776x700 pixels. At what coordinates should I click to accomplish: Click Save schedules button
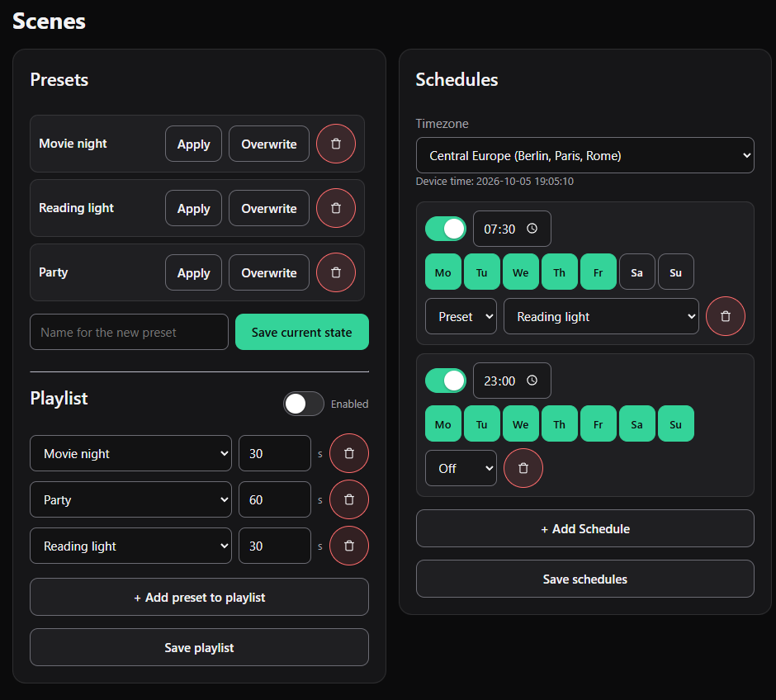[x=585, y=579]
